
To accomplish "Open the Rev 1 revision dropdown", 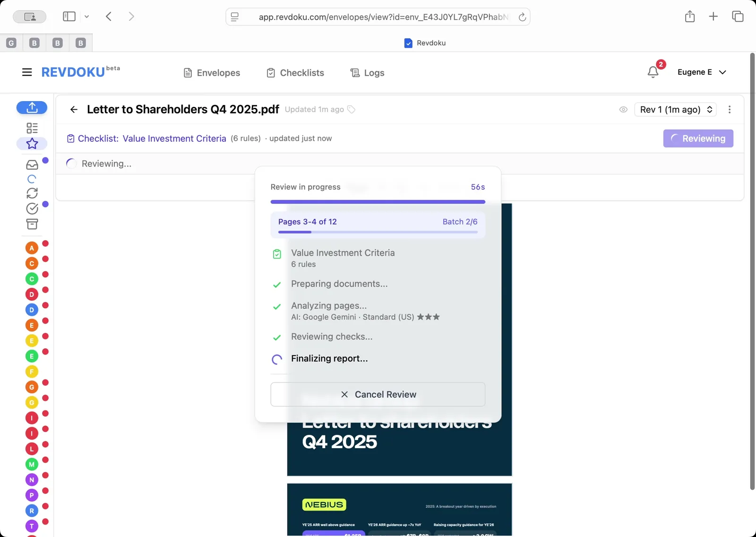I will (675, 109).
